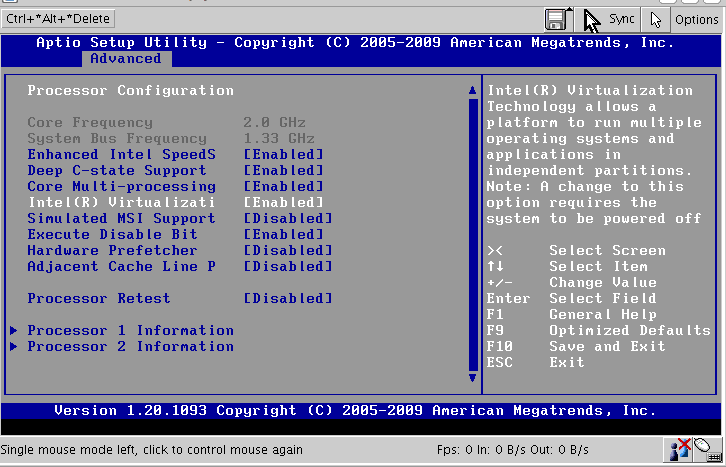
Task: Open Processor 2 Information entry
Action: click(131, 346)
